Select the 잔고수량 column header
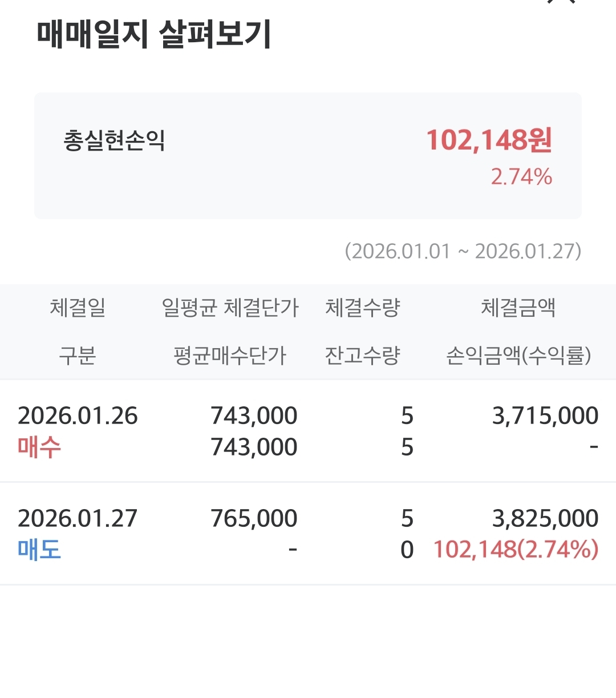 pos(363,356)
